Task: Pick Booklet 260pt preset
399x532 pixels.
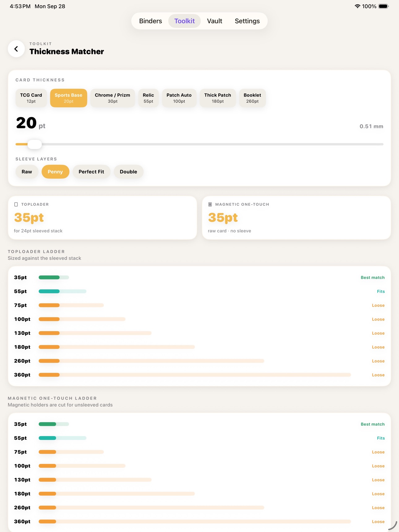Action: [x=252, y=98]
